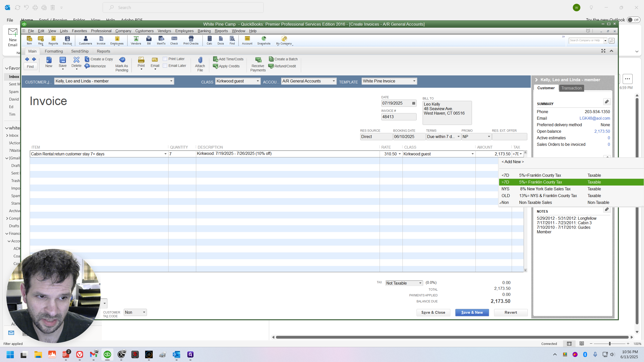
Task: Go to previous invoice with left arrow
Action: (27, 59)
